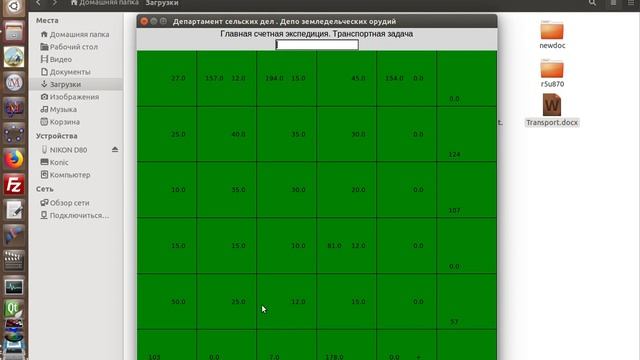Open the Ubuntu Dash from the launcher
This screenshot has height=360, width=640.
[x=14, y=6]
